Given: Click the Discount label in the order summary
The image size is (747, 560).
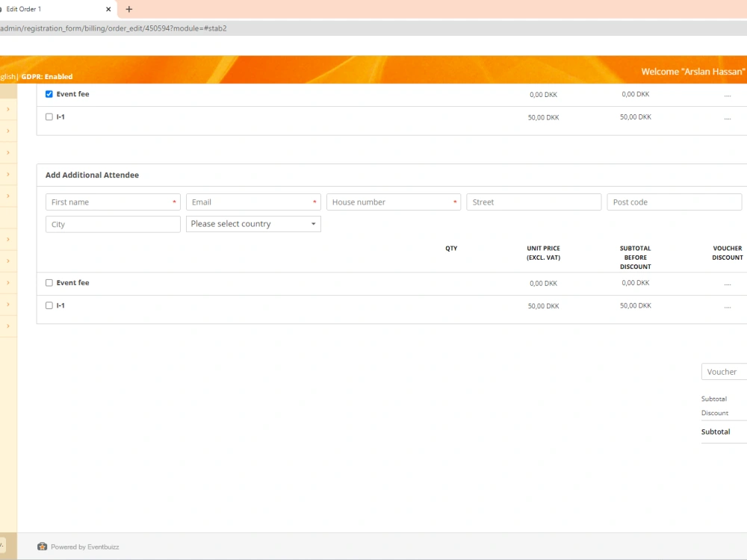Looking at the screenshot, I should 715,414.
